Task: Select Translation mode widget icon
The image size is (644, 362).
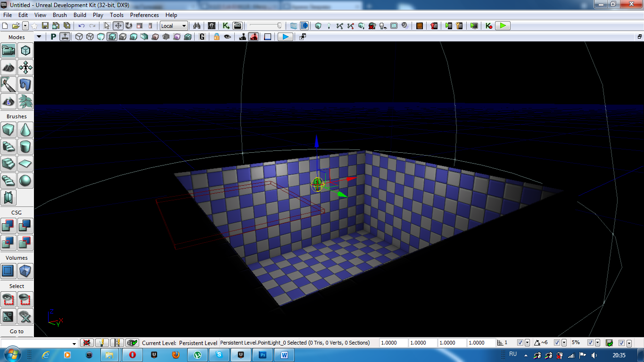Action: pos(118,26)
